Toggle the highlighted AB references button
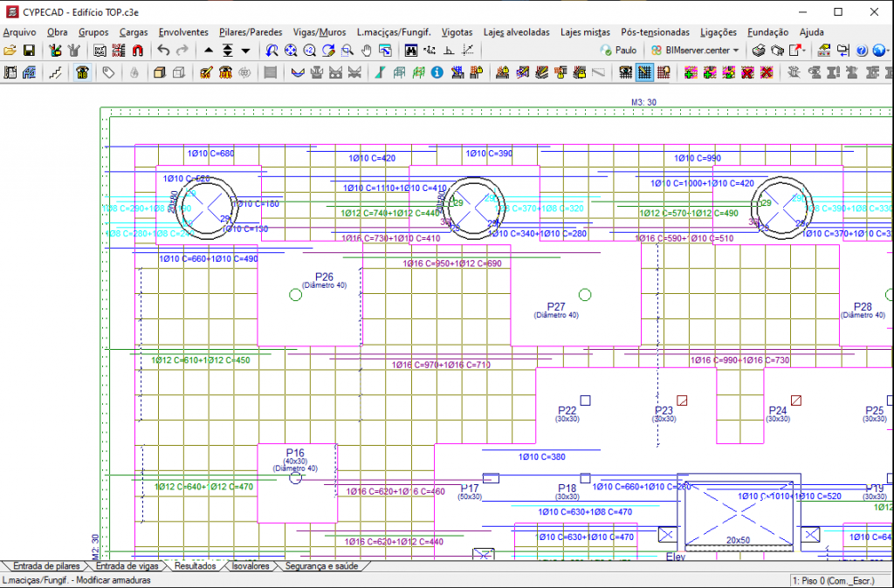 tap(82, 72)
